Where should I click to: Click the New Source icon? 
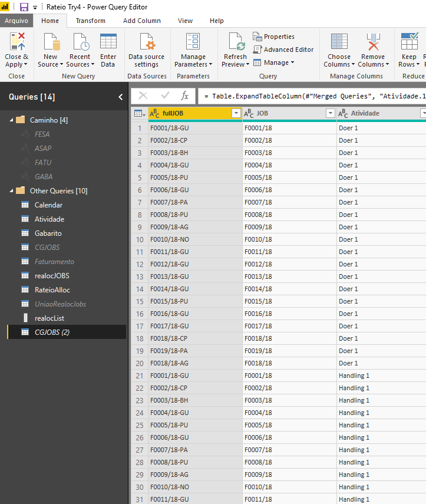tap(52, 41)
